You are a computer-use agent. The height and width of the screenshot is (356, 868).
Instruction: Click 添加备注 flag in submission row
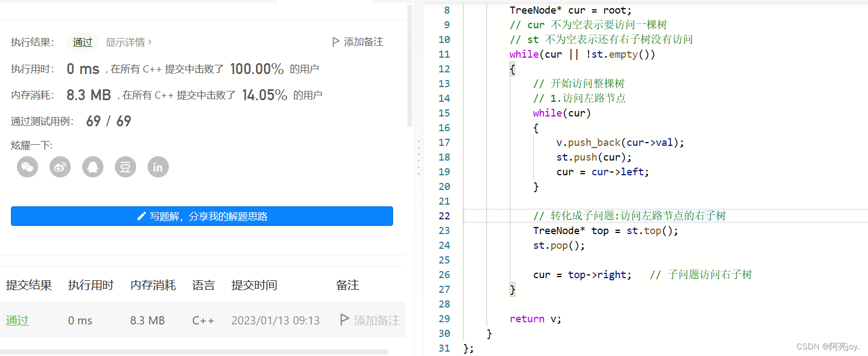click(344, 320)
